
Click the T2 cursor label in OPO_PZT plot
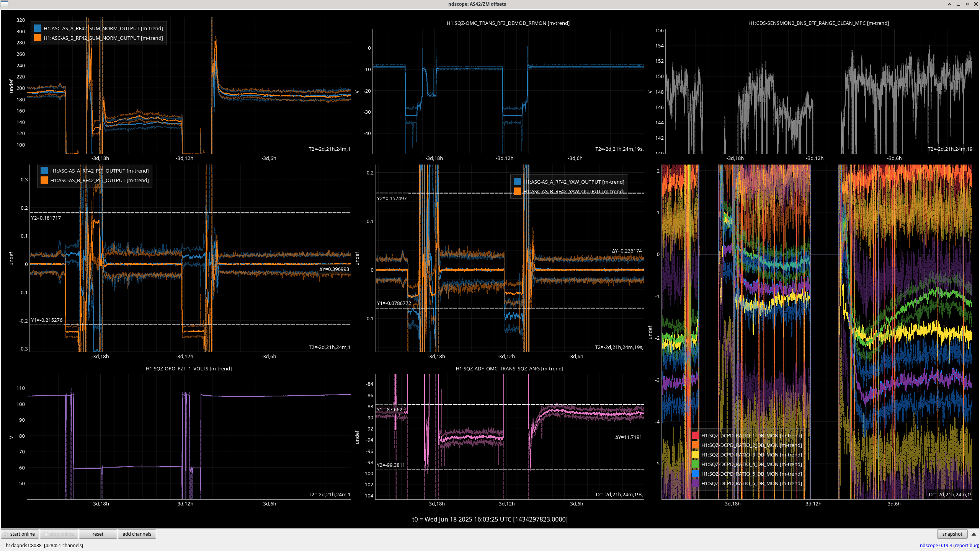[x=329, y=494]
